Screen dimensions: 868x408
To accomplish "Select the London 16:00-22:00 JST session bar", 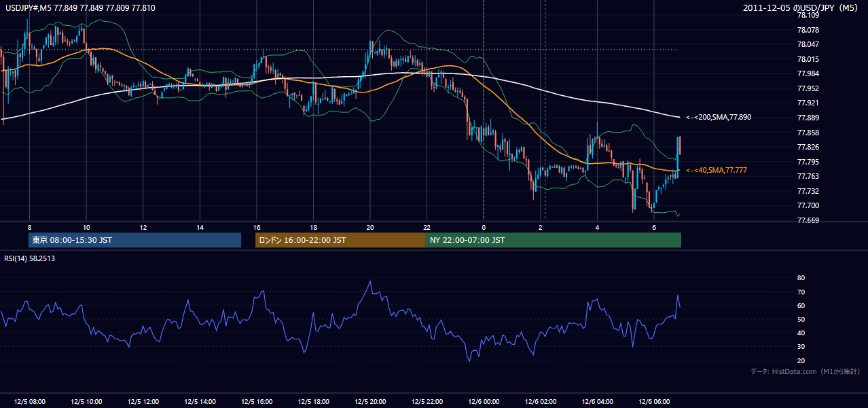I will click(x=340, y=240).
